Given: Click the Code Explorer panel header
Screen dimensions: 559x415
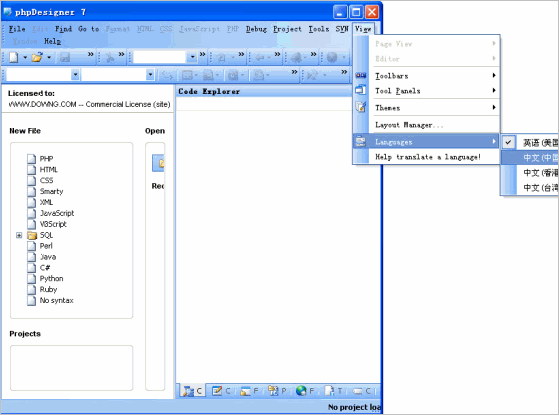Looking at the screenshot, I should click(x=263, y=91).
